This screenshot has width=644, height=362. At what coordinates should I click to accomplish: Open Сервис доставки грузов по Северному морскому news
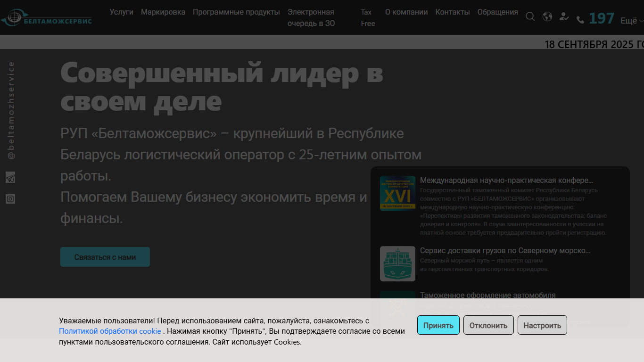click(505, 251)
